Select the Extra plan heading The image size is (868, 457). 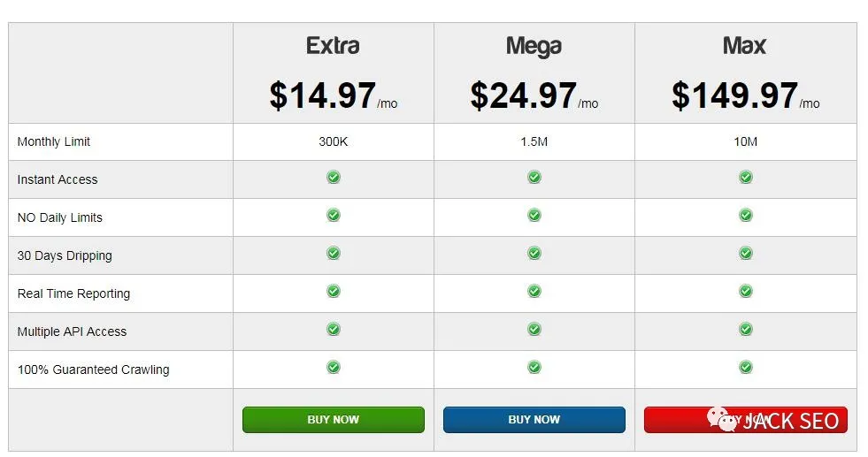click(333, 46)
